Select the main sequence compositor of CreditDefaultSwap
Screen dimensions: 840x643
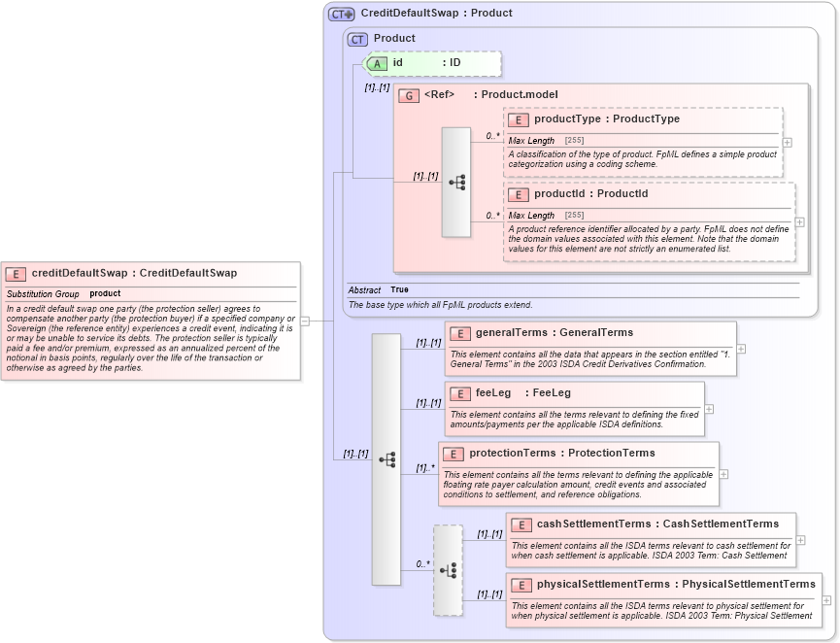tap(386, 459)
